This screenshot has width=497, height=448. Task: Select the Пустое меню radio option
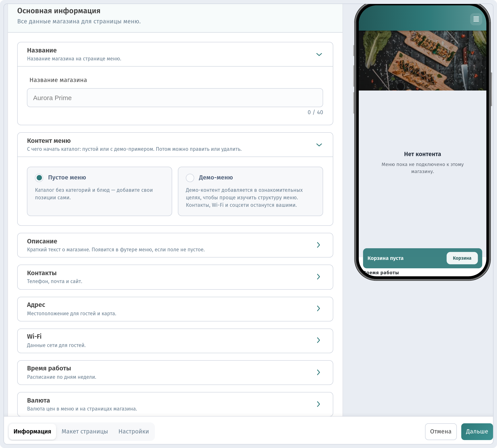[39, 178]
